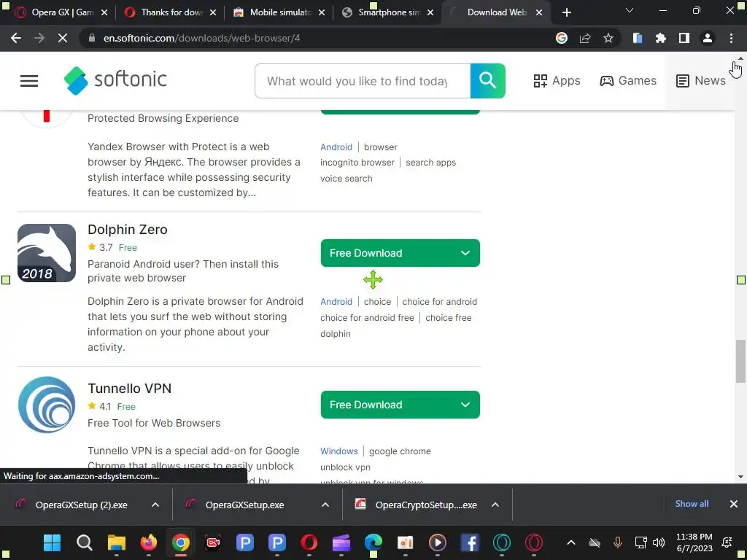
Task: Open the Apps section
Action: [557, 80]
